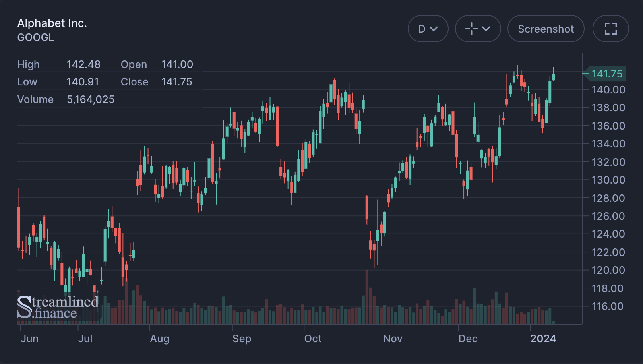Click the 2024 label on time axis
The image size is (643, 364).
543,339
